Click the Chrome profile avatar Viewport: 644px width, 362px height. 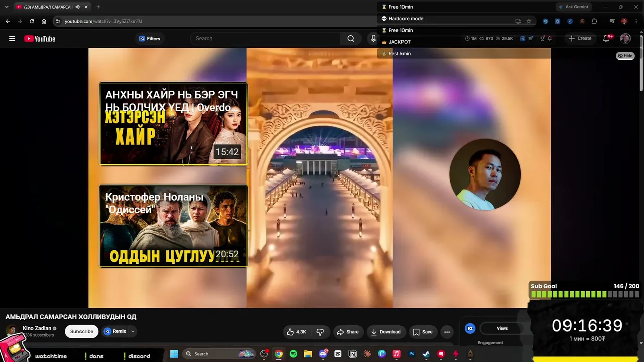pos(624,21)
